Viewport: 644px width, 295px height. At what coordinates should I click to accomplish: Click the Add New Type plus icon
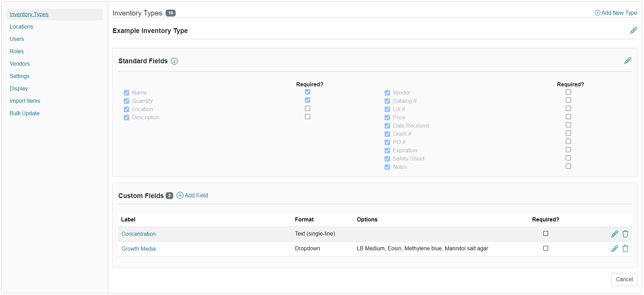597,13
